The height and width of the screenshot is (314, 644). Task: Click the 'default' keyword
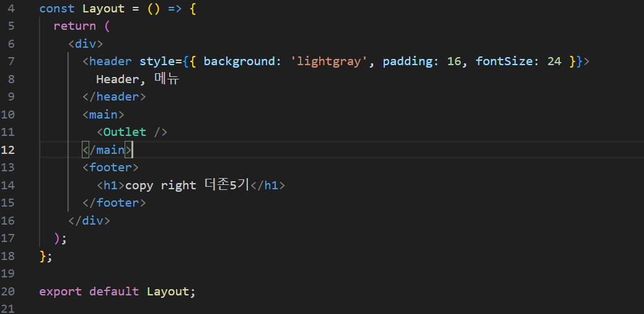[x=114, y=292]
